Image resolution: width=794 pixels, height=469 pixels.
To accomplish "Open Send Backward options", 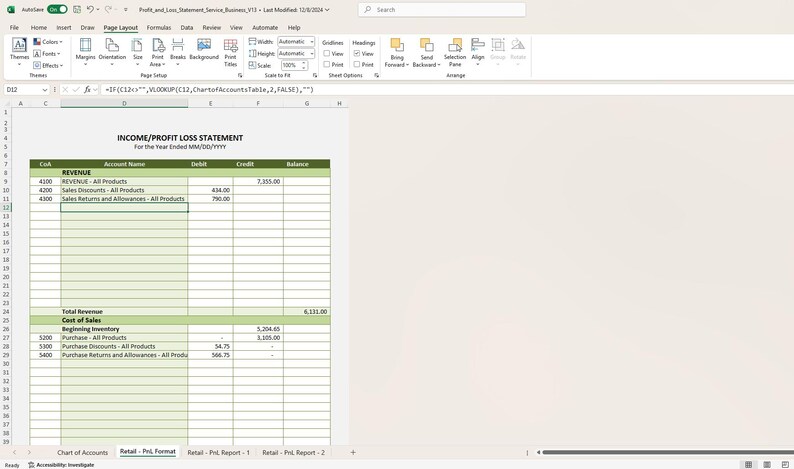I will coord(426,52).
